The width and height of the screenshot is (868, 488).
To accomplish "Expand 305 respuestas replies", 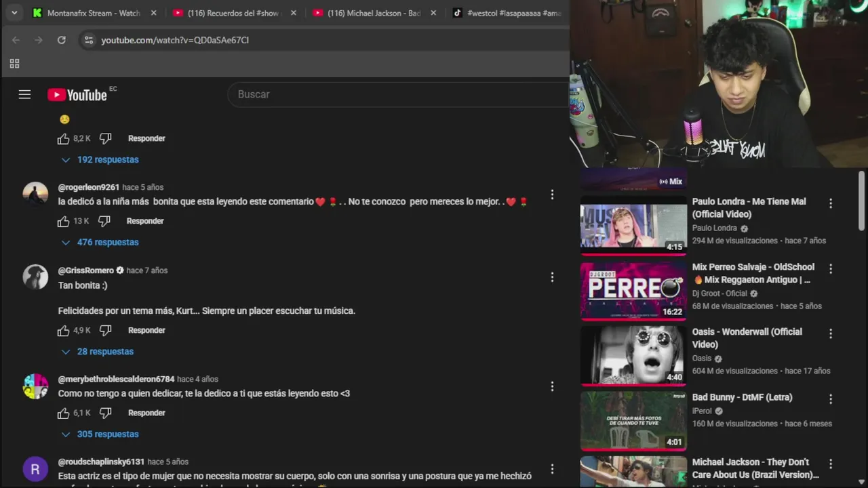I will point(100,434).
